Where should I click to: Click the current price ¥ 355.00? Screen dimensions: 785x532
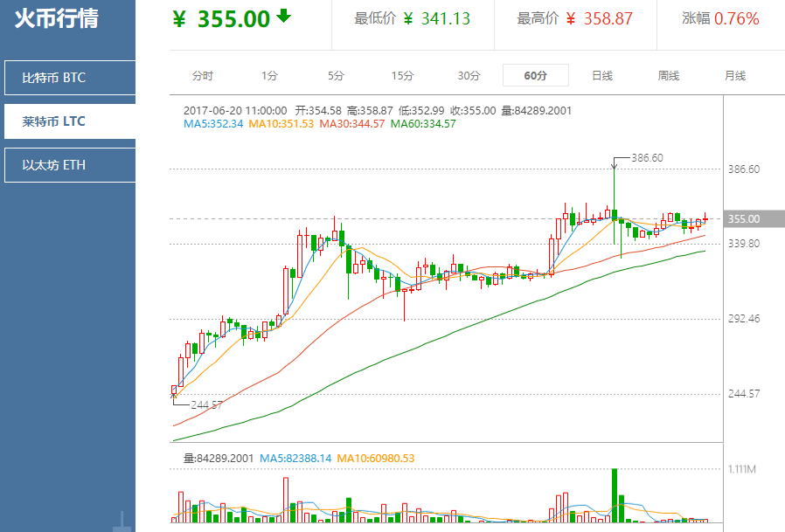click(x=221, y=19)
